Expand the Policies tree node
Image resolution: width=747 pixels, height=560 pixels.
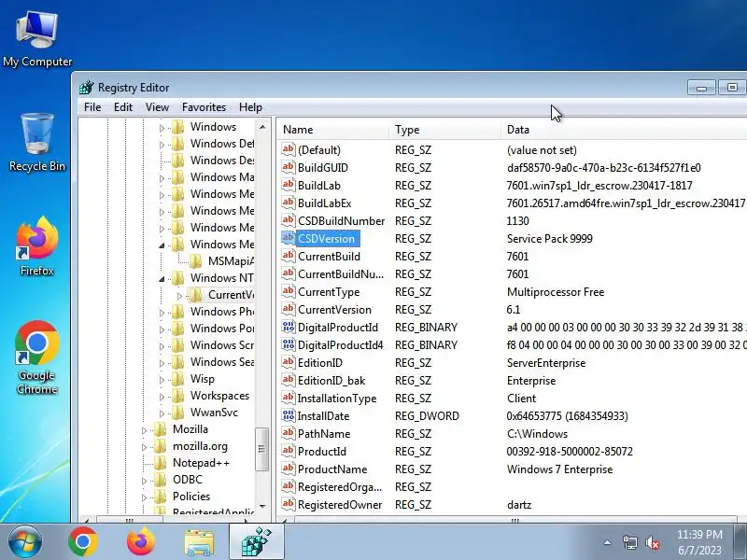point(145,497)
